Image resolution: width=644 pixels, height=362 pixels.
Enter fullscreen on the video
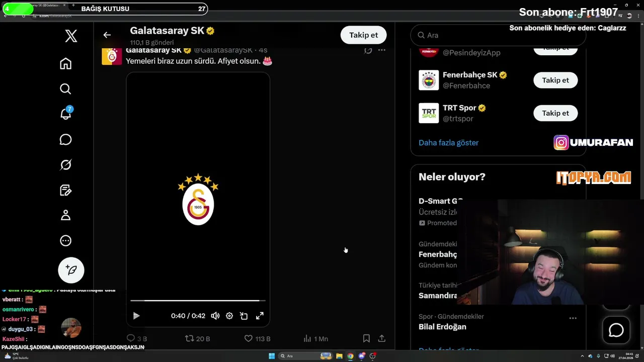pyautogui.click(x=260, y=316)
